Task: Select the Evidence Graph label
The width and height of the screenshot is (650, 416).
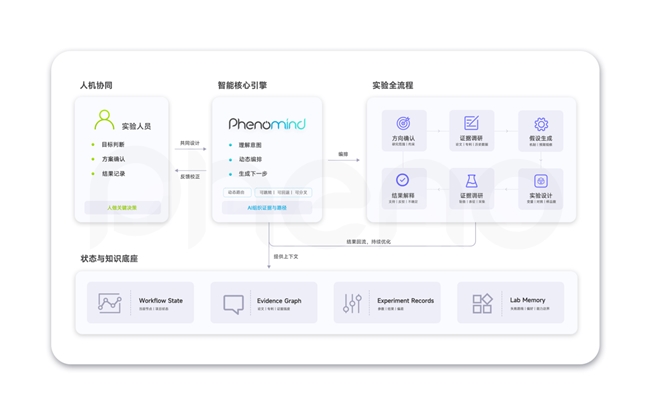Action: click(x=279, y=300)
